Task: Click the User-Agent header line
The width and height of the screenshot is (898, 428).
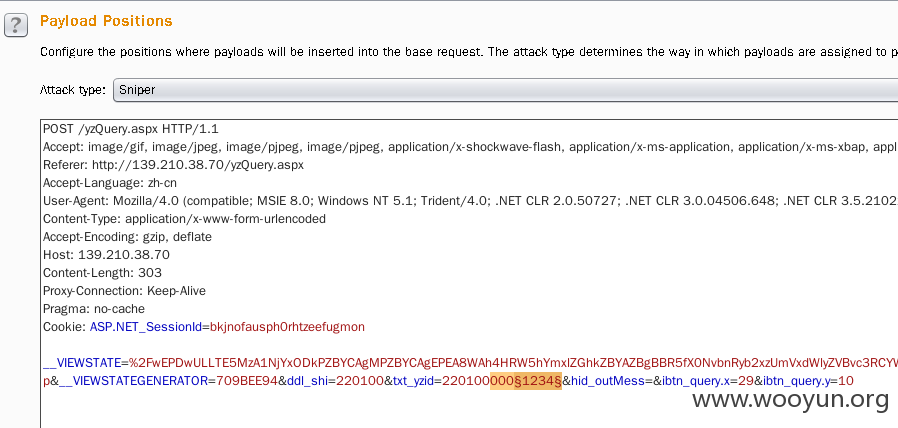Action: click(x=470, y=201)
